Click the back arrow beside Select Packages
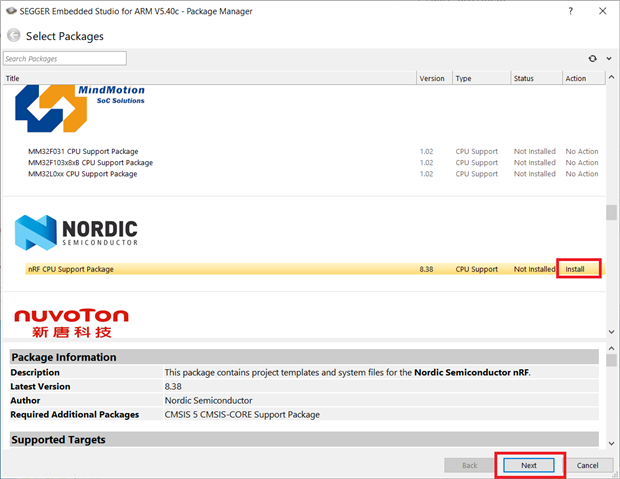620x479 pixels. [13, 36]
